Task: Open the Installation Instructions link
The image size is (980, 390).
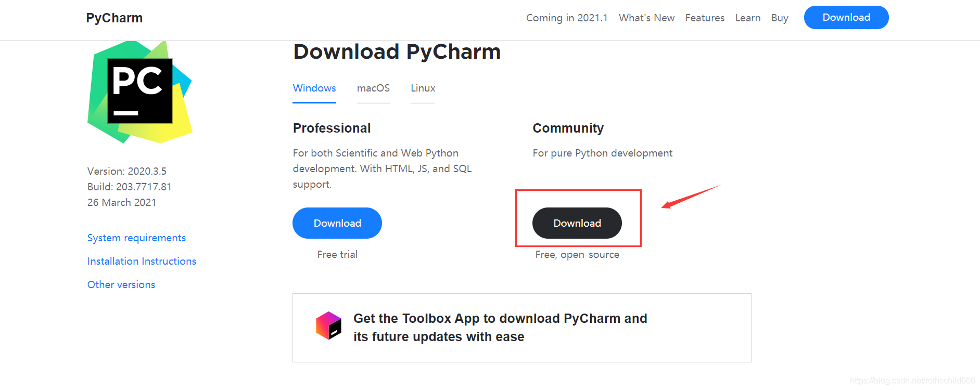Action: (x=142, y=262)
